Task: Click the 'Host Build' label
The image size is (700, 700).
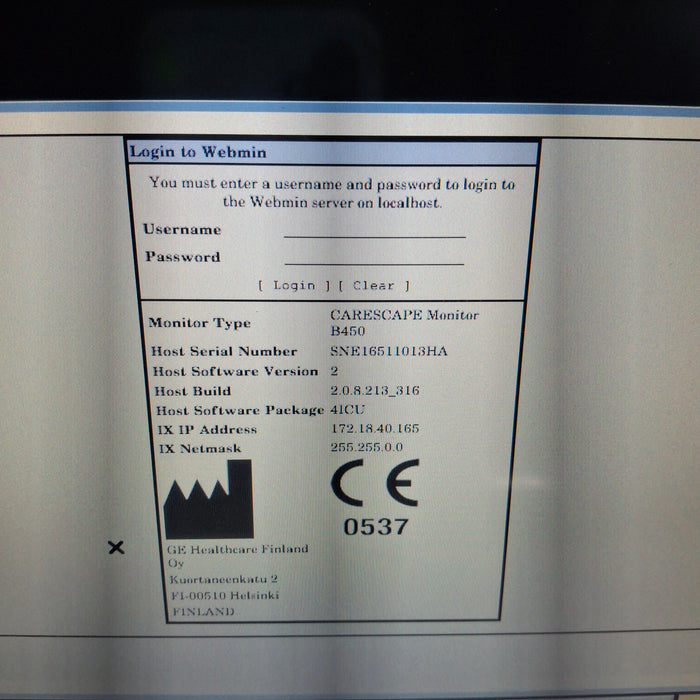Action: (192, 391)
